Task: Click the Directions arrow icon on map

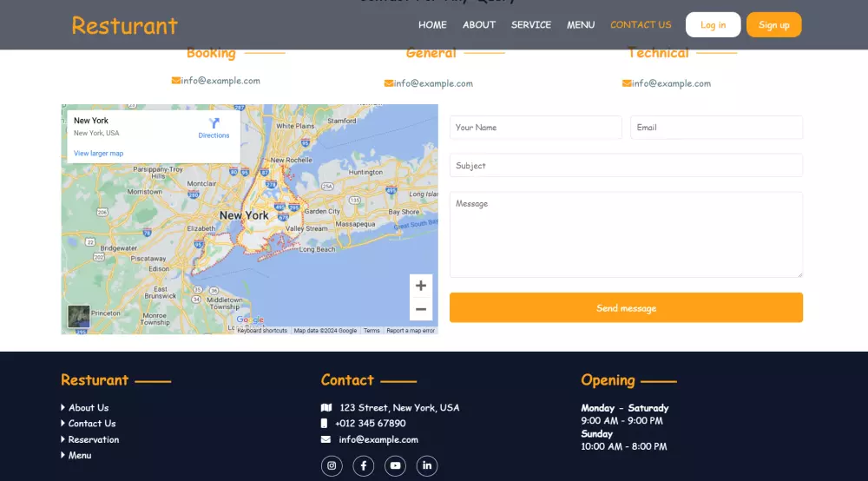Action: point(214,123)
